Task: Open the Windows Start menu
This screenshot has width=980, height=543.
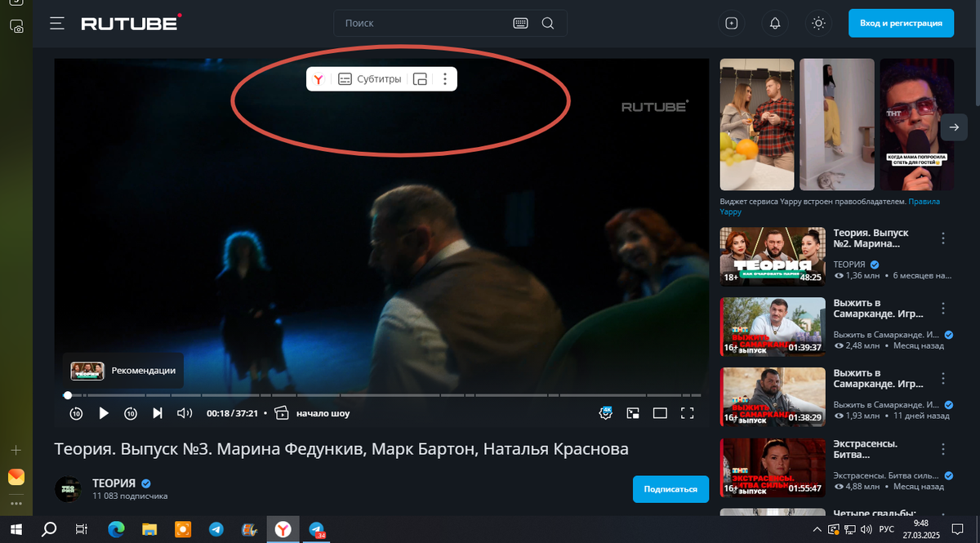Action: [16, 529]
